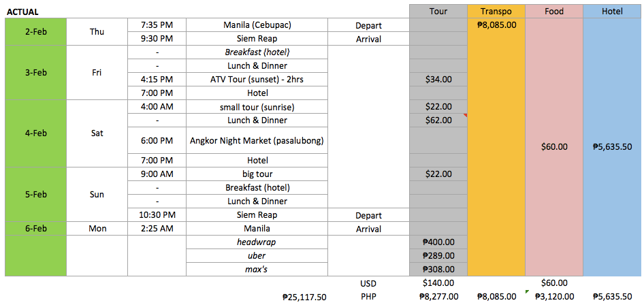
Task: Select the $34.00 tour cost cell
Action: (438, 79)
